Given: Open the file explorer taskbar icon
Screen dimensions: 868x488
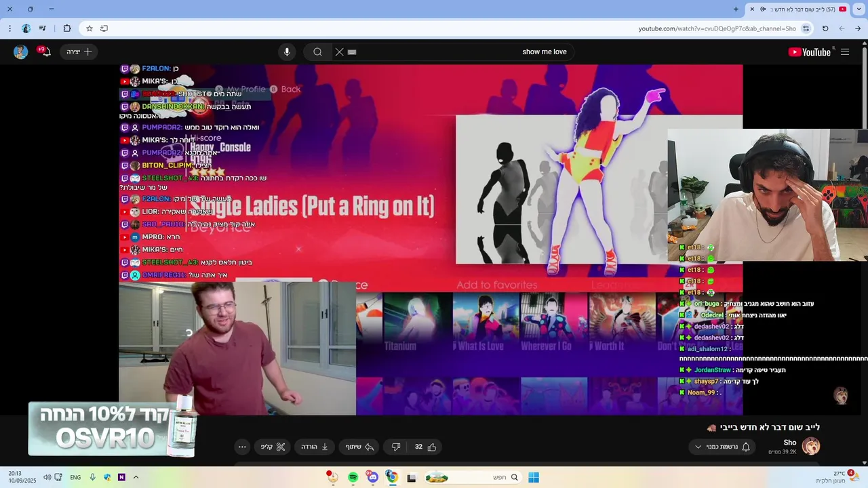Looking at the screenshot, I should click(x=411, y=477).
